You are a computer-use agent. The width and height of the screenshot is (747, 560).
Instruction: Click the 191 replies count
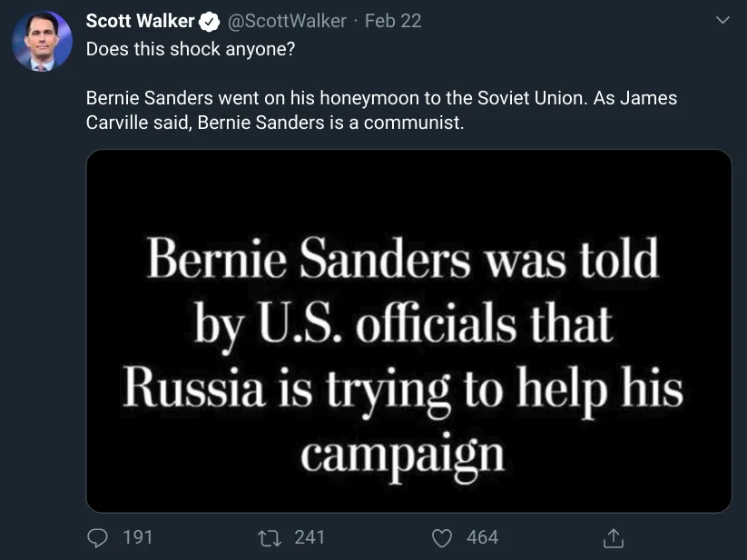138,537
